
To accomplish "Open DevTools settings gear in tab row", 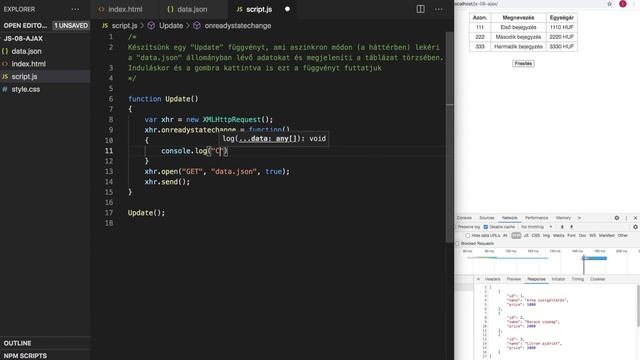I will tap(617, 218).
